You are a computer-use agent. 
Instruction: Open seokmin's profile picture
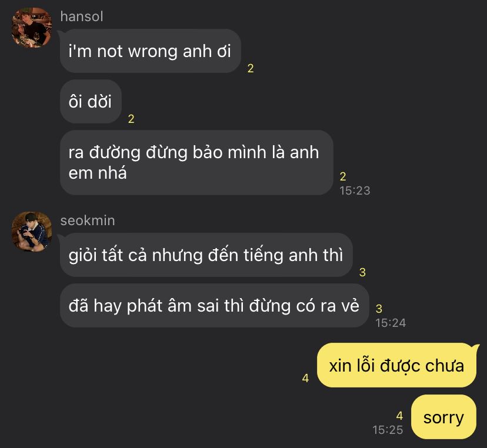(x=31, y=232)
